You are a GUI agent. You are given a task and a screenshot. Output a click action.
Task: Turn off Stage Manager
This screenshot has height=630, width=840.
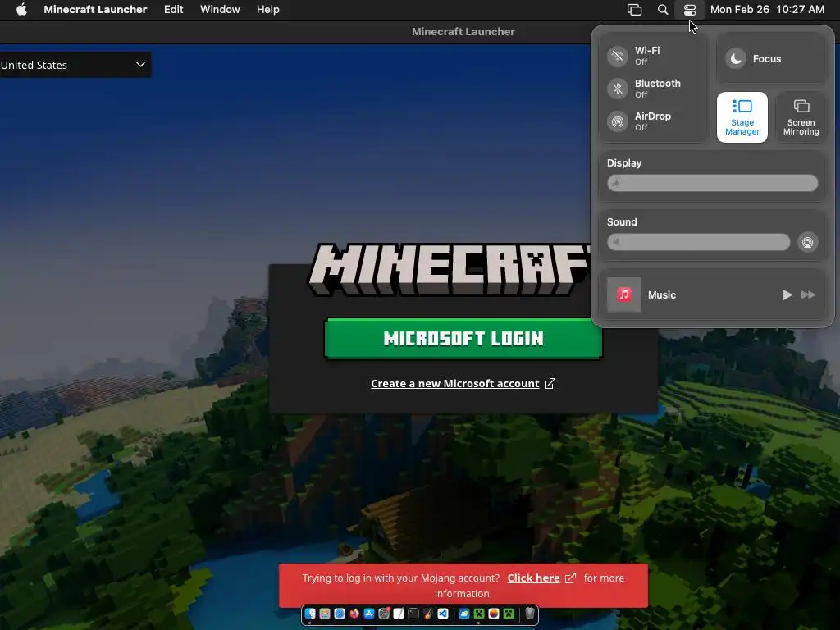742,117
